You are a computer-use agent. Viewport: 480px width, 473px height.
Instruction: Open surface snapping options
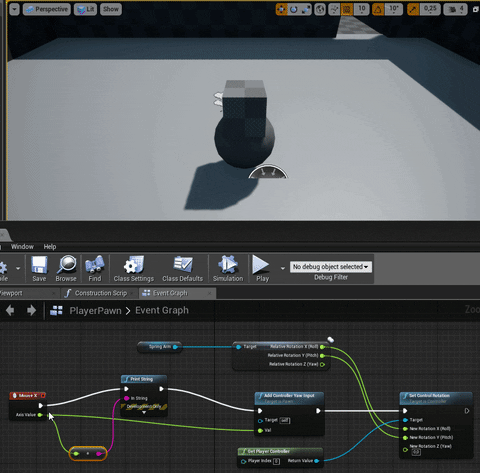click(334, 9)
